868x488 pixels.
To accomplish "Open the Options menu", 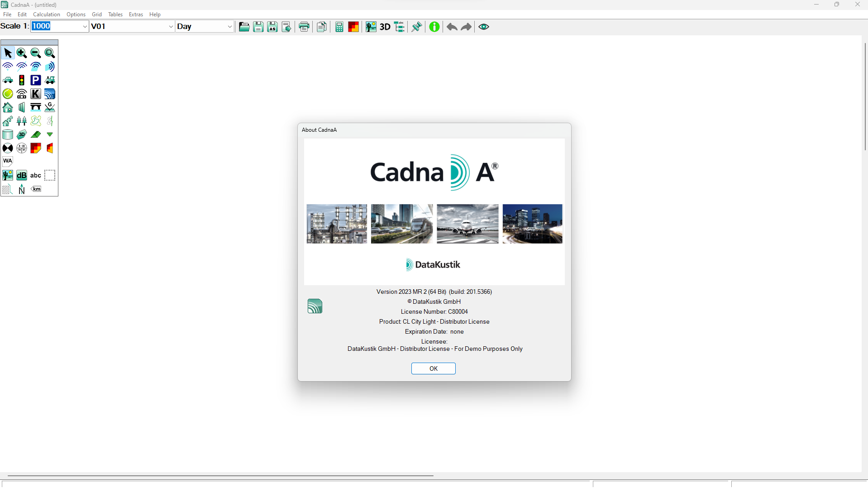I will [76, 14].
